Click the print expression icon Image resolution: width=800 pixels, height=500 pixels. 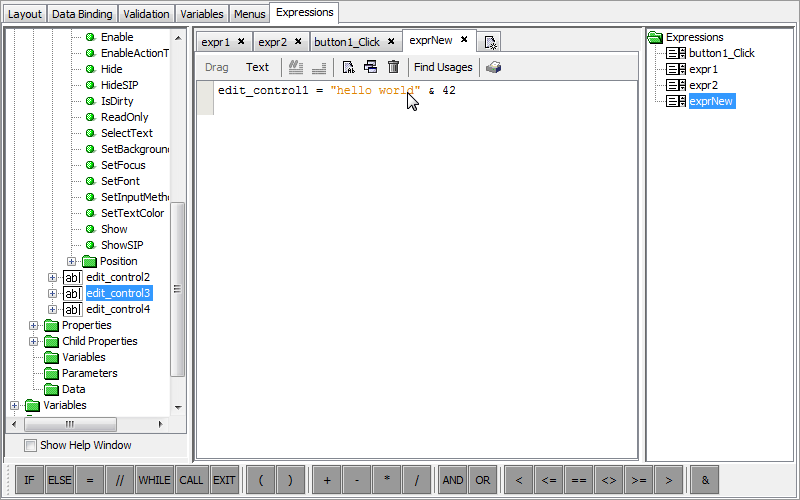click(494, 67)
